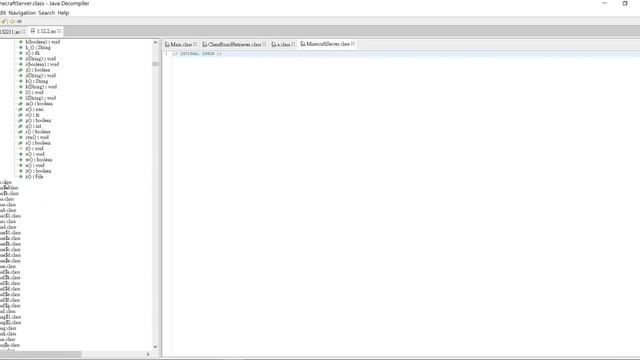
Task: Open the Help menu
Action: 63,13
